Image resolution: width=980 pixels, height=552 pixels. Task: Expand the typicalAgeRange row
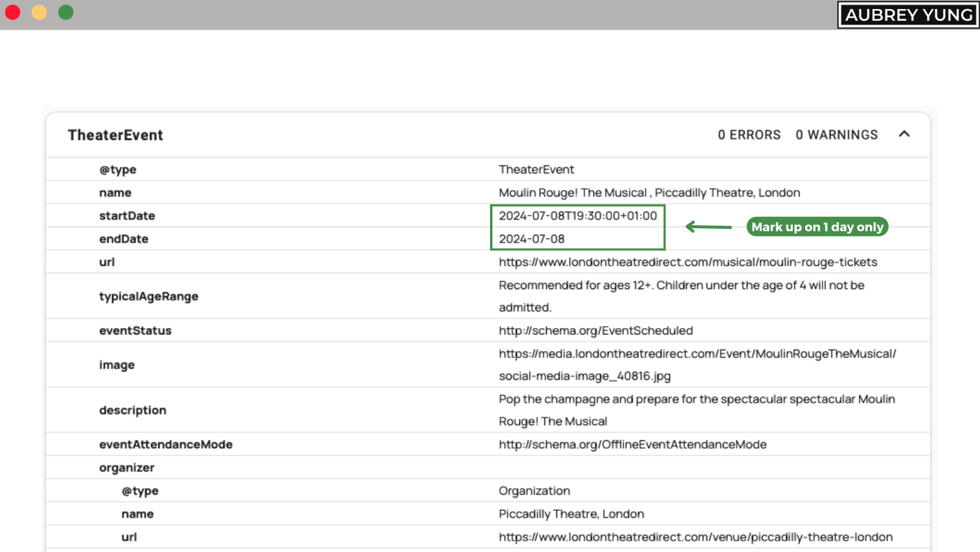click(149, 296)
